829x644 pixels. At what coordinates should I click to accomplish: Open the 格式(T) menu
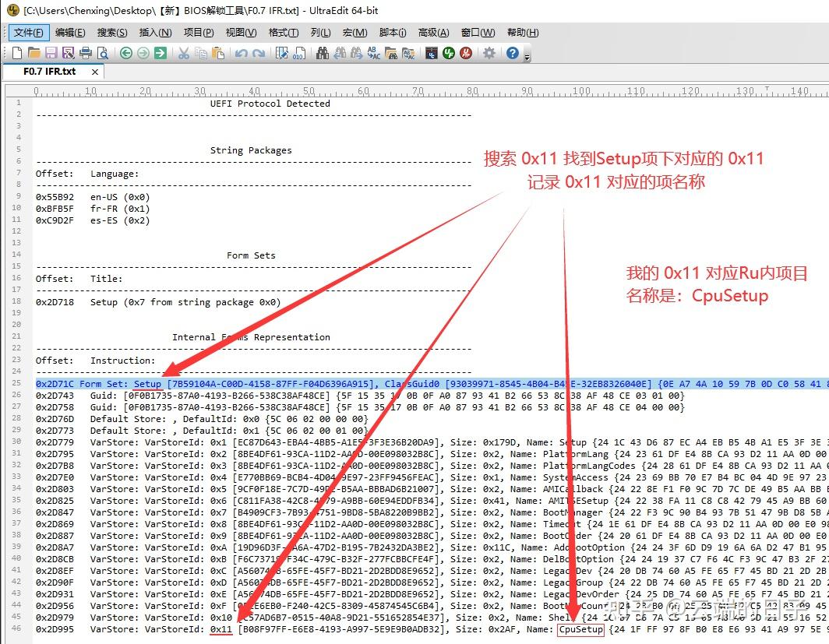pyautogui.click(x=284, y=33)
